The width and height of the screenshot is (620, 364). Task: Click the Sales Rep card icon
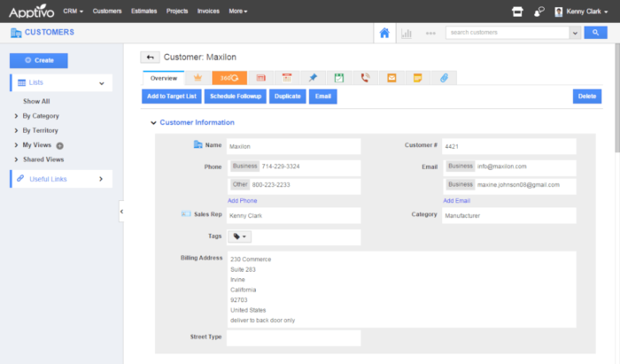click(186, 214)
